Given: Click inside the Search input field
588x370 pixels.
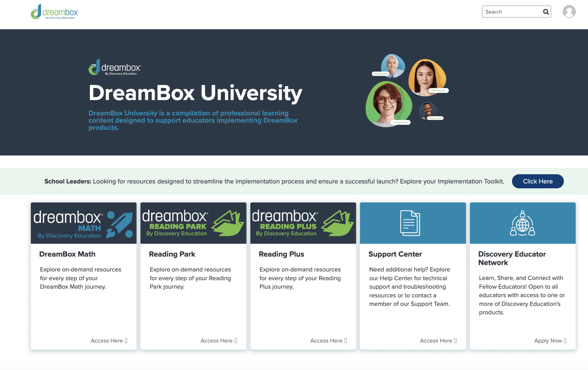Looking at the screenshot, I should 511,11.
